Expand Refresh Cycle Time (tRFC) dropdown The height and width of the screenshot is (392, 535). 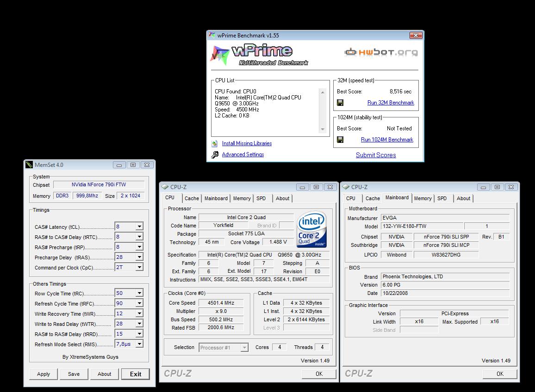139,303
